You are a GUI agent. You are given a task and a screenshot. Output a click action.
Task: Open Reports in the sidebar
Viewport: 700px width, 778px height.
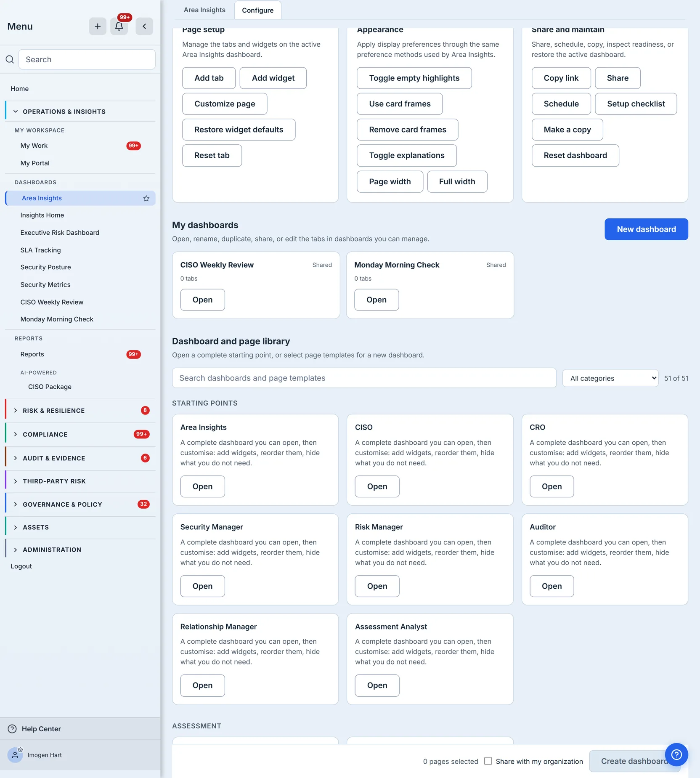click(32, 354)
